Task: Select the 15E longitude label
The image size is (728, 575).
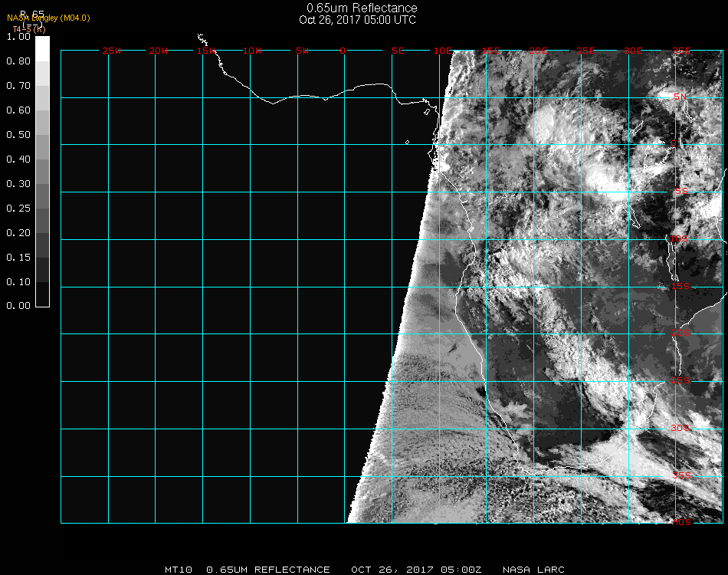Action: 491,51
